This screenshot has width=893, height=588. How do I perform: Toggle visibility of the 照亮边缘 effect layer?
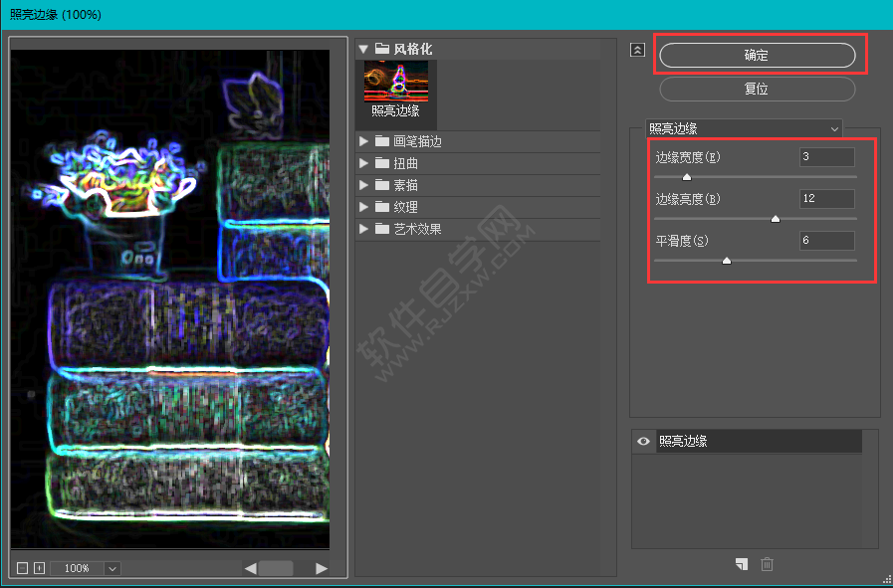coord(643,441)
